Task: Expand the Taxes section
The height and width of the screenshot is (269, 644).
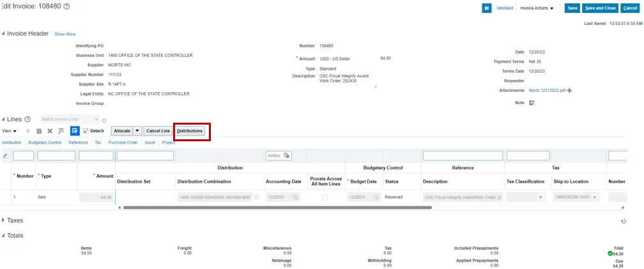Action: point(3,220)
